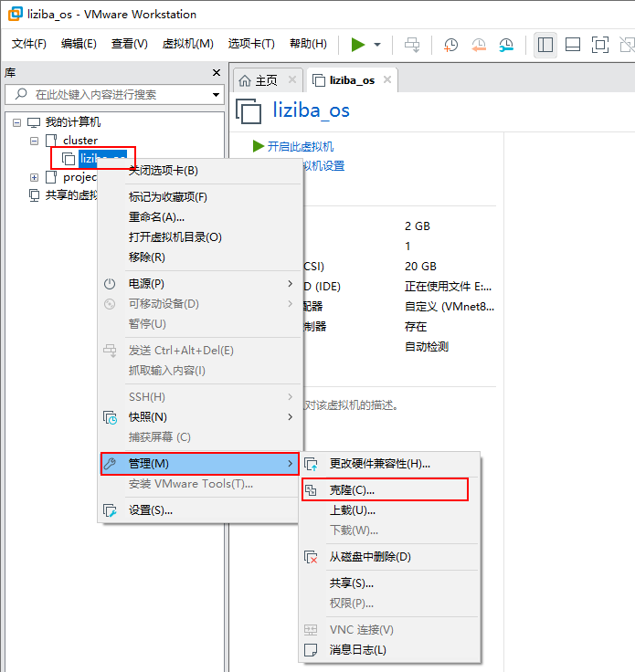
Task: Click the message log icon beside 消息日志(L)
Action: point(311,650)
